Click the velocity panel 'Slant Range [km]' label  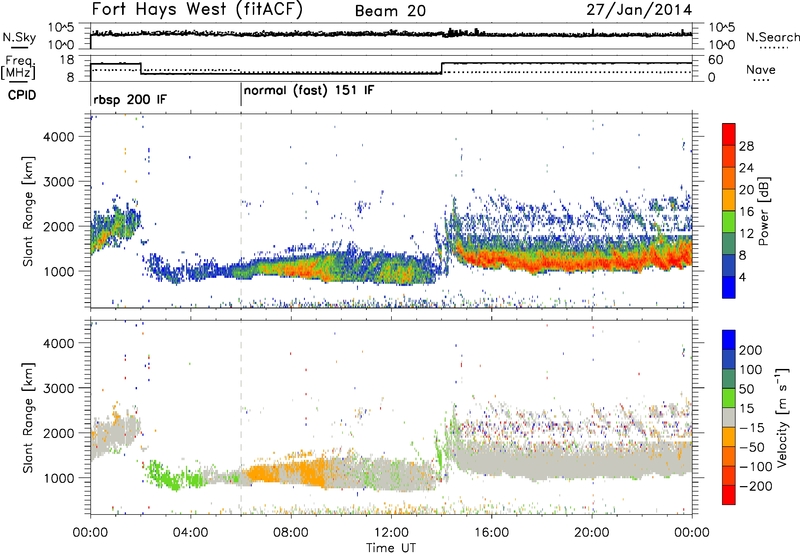click(x=28, y=417)
